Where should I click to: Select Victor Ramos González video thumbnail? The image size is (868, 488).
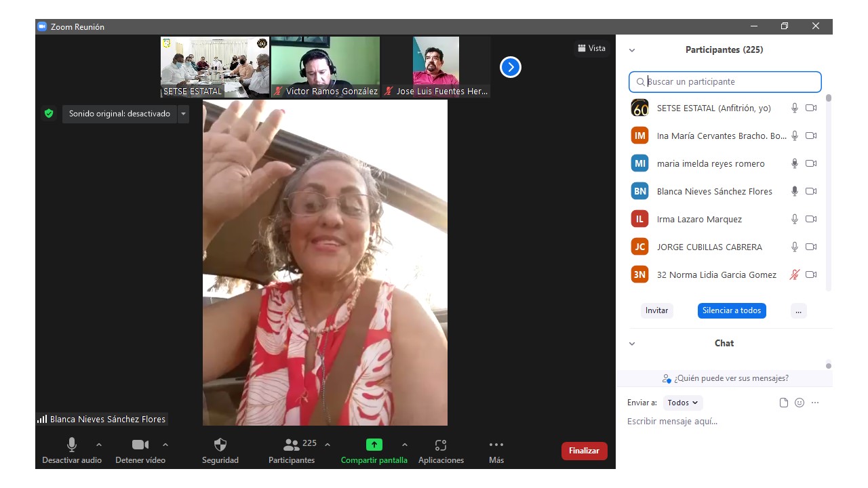tap(325, 67)
